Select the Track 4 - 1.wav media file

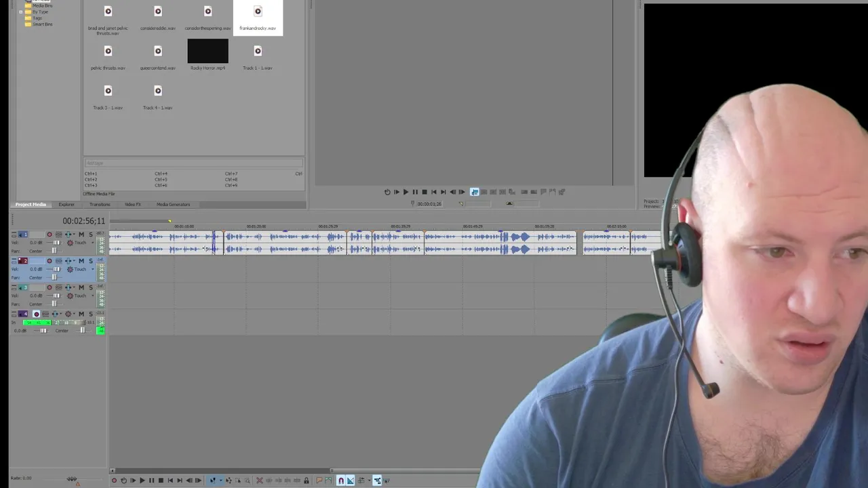(158, 96)
